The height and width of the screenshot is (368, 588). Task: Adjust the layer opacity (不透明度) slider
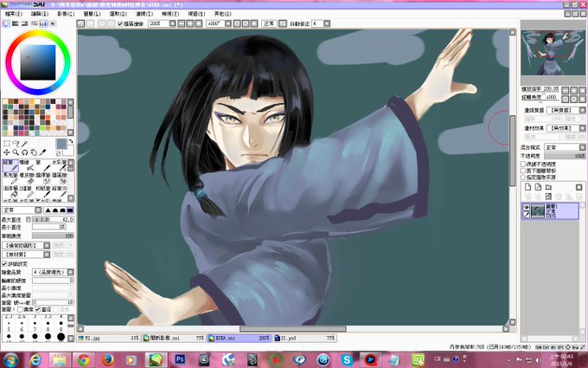click(x=565, y=156)
